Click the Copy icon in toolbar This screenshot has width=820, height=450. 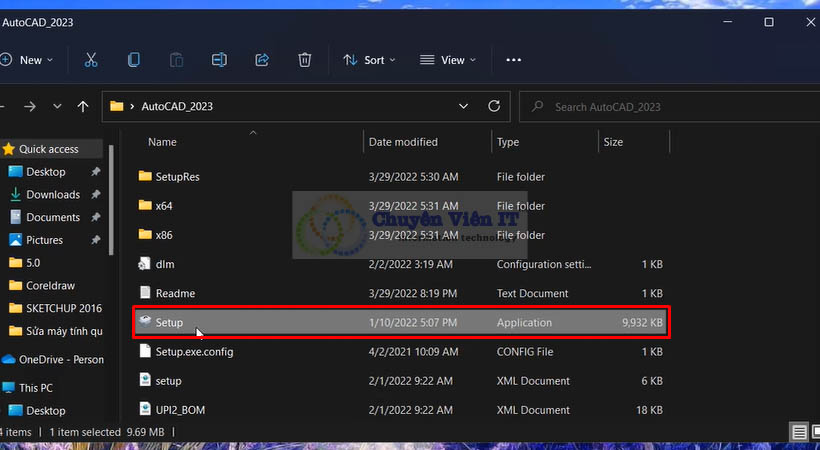(x=133, y=60)
